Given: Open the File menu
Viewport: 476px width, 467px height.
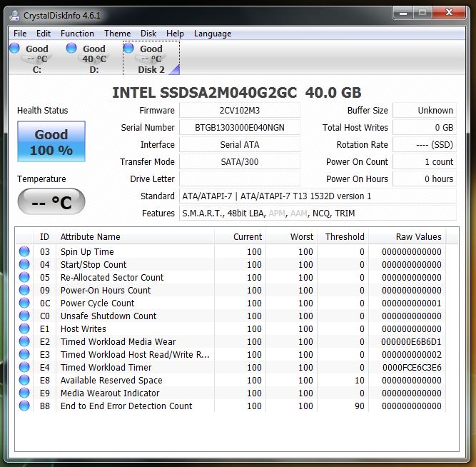Looking at the screenshot, I should 20,34.
